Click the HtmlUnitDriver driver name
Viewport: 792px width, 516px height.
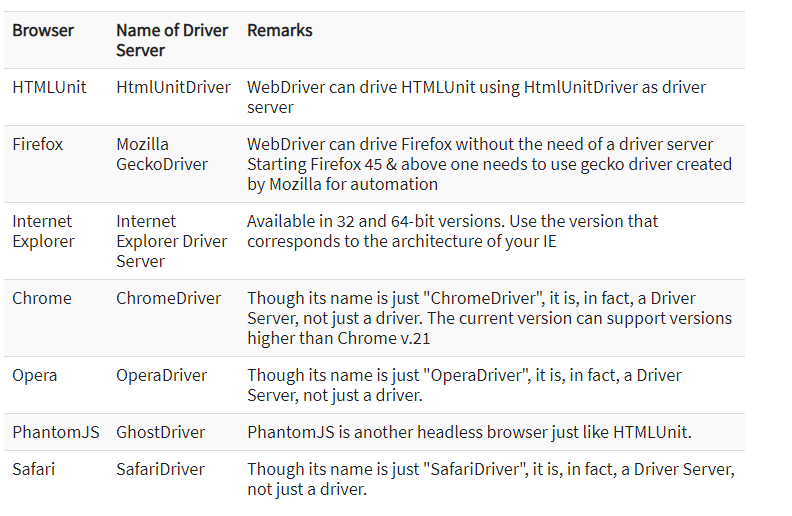coord(173,87)
